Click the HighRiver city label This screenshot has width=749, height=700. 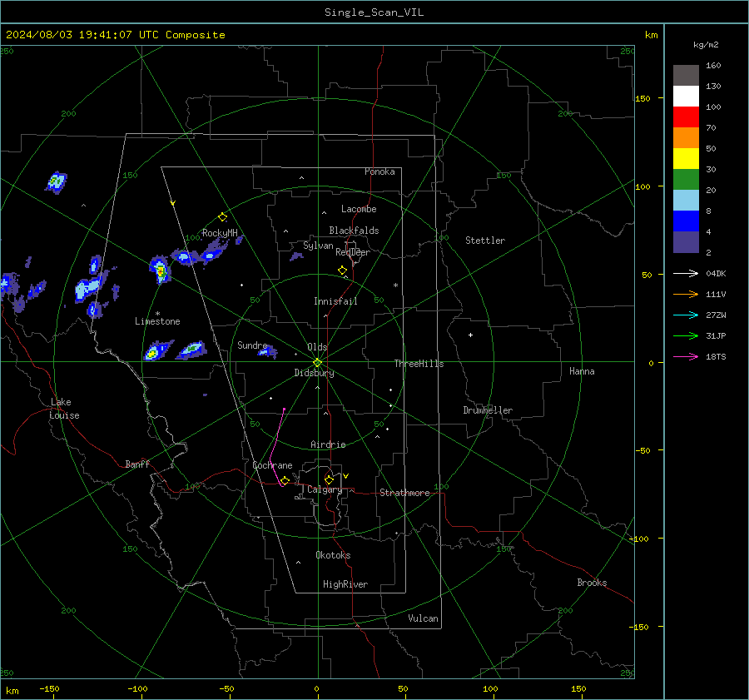345,584
